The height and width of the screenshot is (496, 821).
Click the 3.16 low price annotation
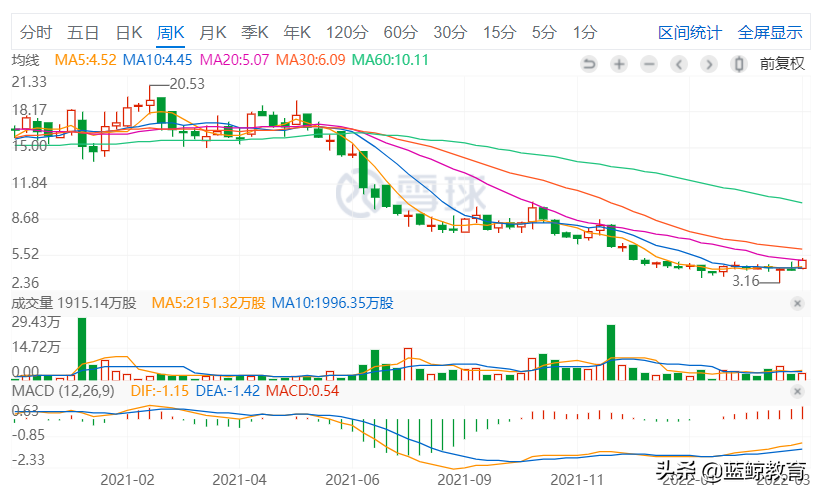[x=746, y=281]
